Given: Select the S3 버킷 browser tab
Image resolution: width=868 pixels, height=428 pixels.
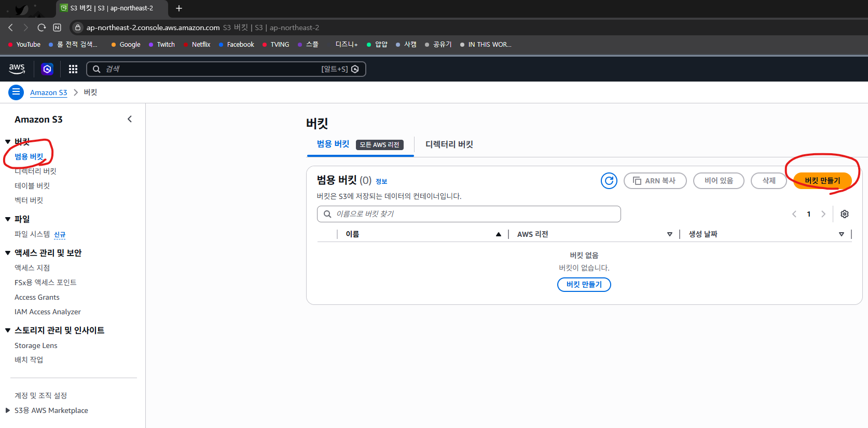Looking at the screenshot, I should (112, 8).
